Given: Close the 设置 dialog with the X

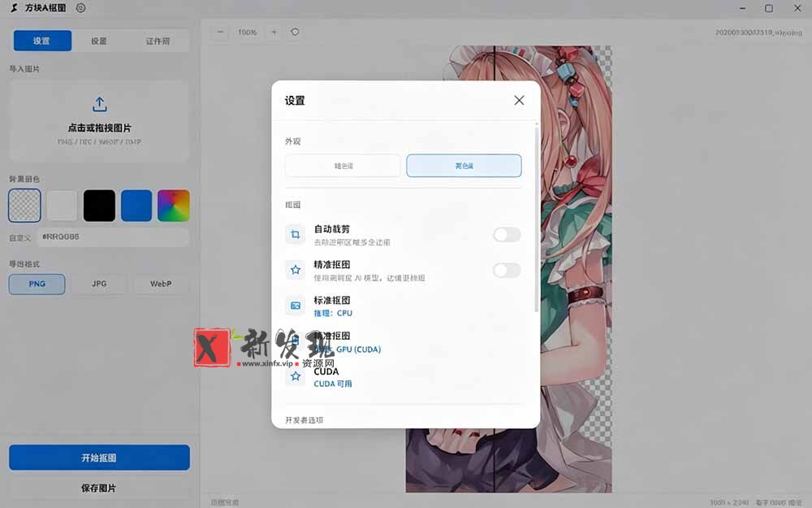Looking at the screenshot, I should [519, 100].
